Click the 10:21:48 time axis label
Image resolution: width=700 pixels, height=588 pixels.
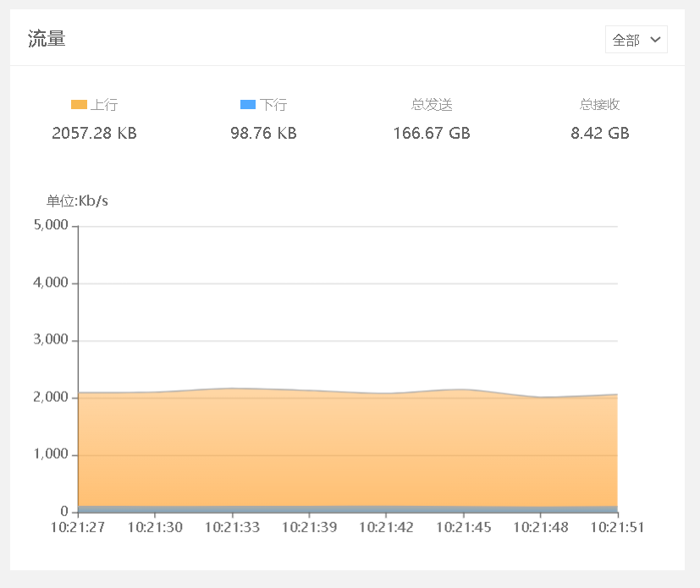pos(541,527)
